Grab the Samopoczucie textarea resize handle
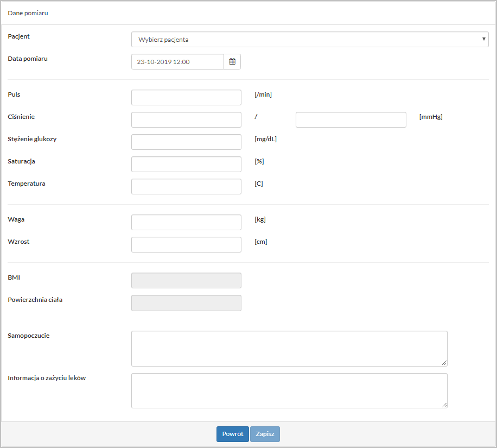 point(444,363)
